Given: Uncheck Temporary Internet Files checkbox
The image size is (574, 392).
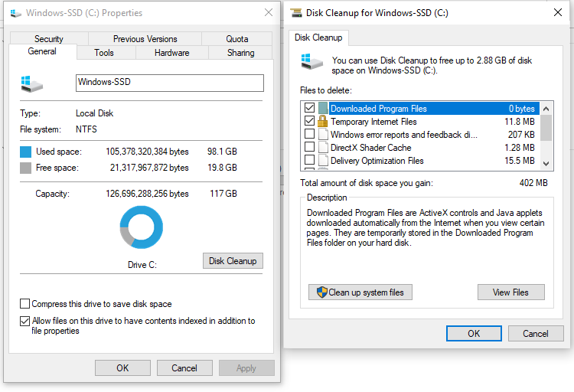Looking at the screenshot, I should point(309,121).
